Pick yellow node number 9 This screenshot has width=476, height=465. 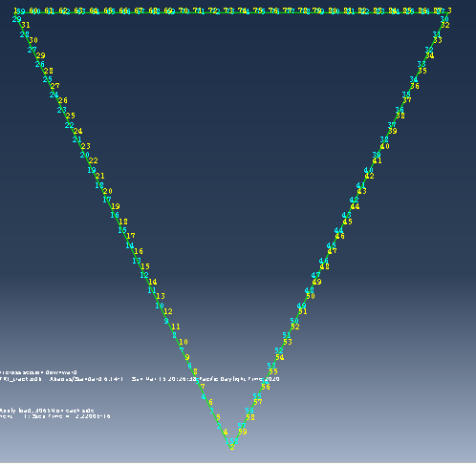[187, 357]
